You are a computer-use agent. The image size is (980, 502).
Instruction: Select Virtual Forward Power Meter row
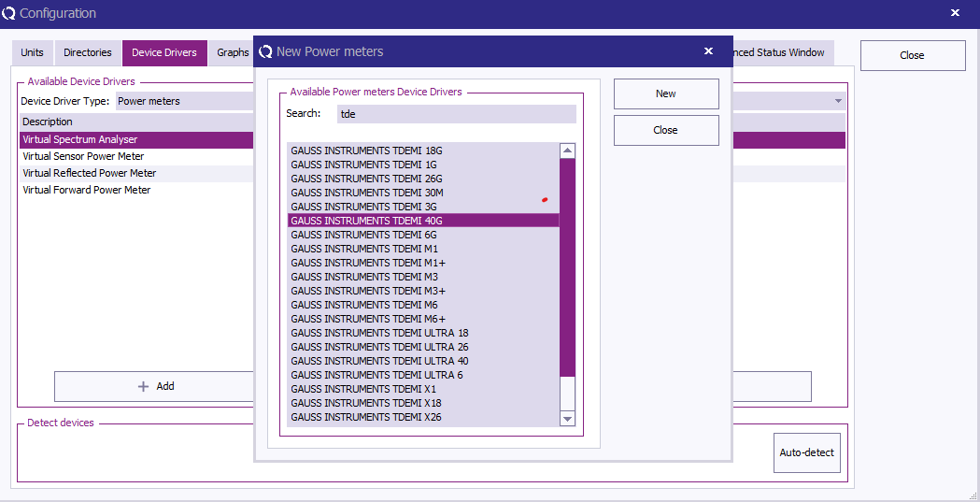click(137, 190)
